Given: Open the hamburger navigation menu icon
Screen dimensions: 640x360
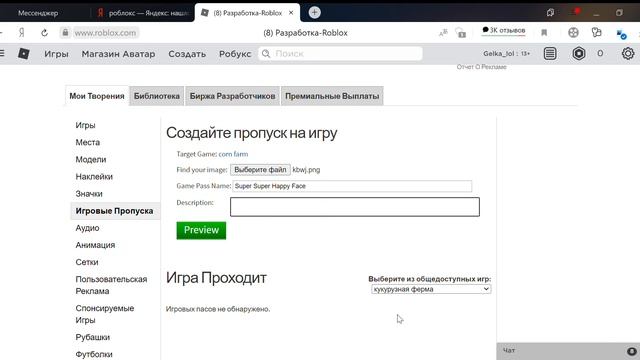Looking at the screenshot, I should click(2, 53).
